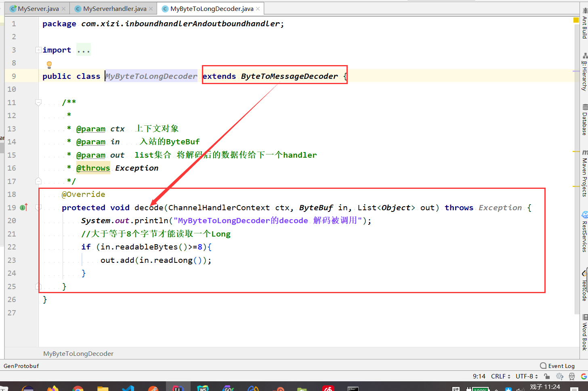Click the overriding method gutter icon
588x391 pixels.
point(24,207)
